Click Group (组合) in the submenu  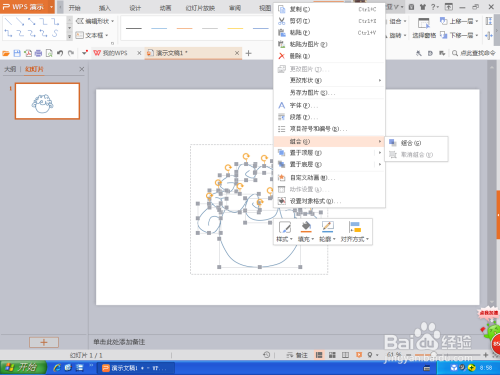pyautogui.click(x=416, y=143)
